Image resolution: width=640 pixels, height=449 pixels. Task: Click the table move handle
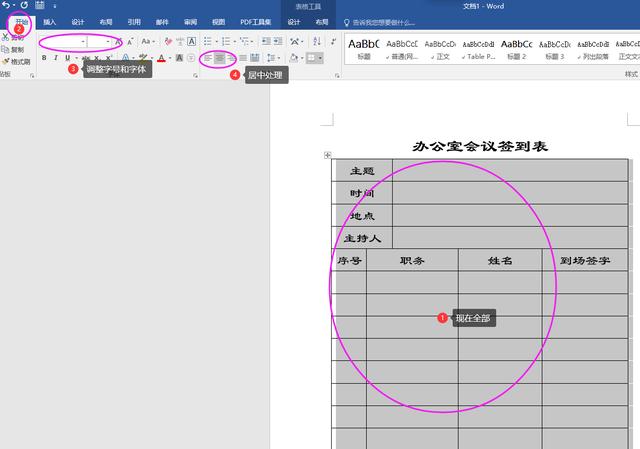[327, 155]
